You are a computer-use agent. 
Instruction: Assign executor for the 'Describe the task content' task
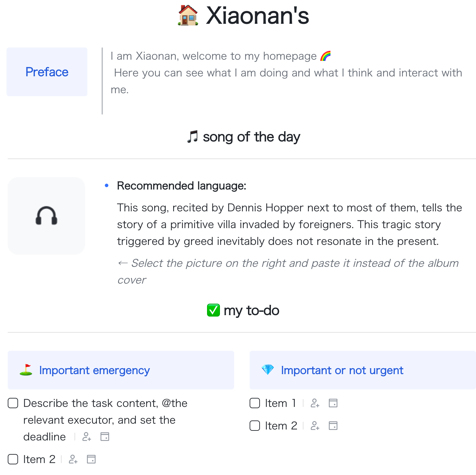pyautogui.click(x=86, y=437)
